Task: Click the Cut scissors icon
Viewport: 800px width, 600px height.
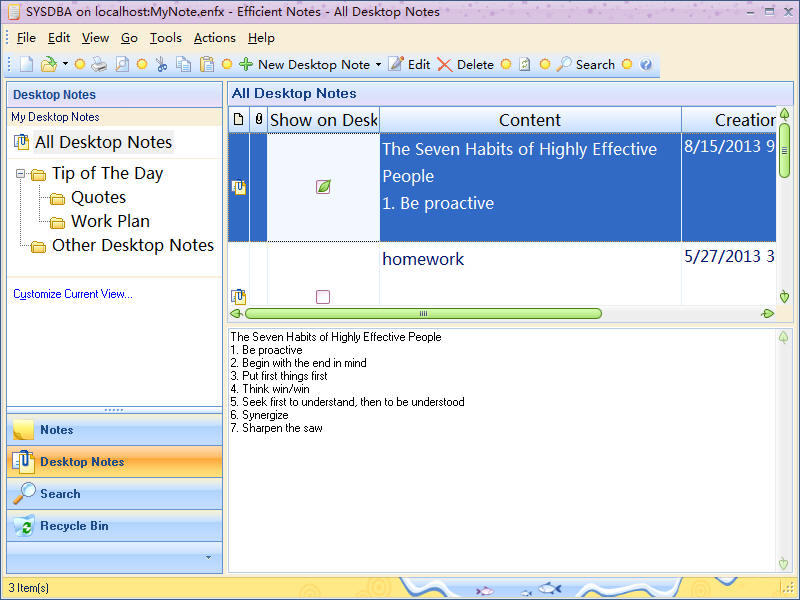Action: 162,64
